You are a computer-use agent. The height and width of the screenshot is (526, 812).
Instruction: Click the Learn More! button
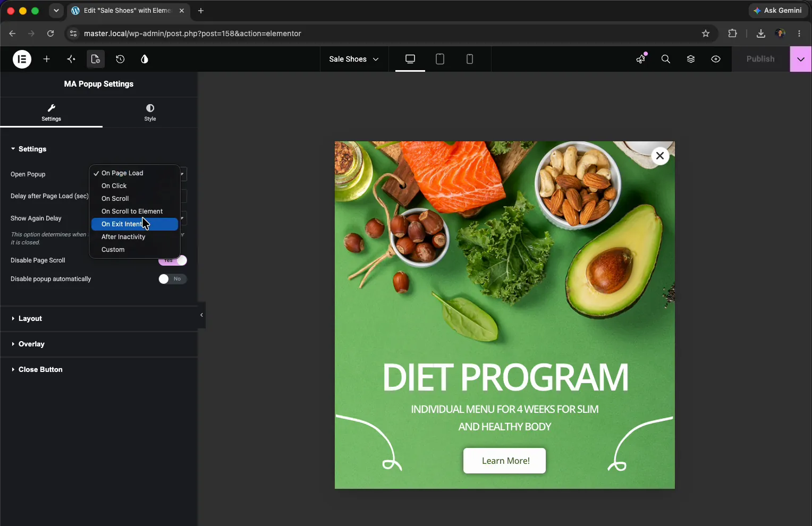pos(504,461)
